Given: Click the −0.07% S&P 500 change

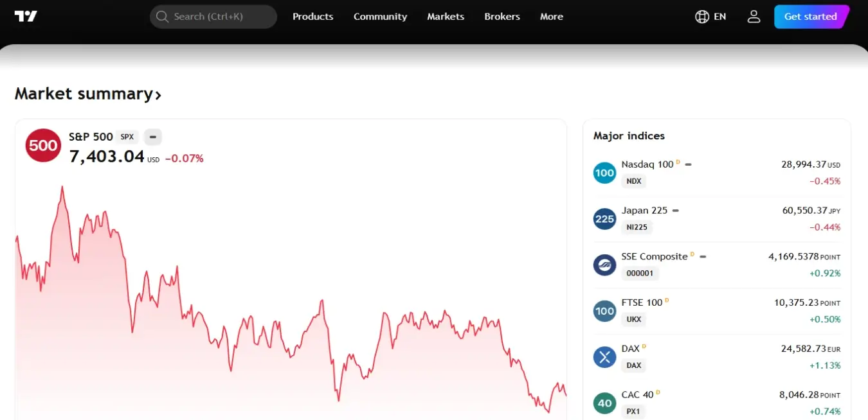Looking at the screenshot, I should [x=185, y=159].
